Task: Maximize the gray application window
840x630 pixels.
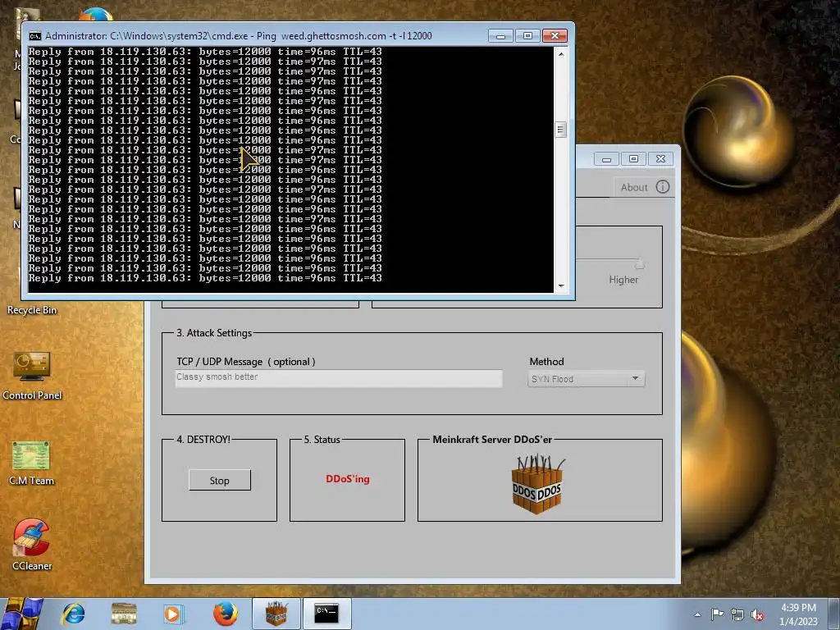Action: pyautogui.click(x=633, y=159)
